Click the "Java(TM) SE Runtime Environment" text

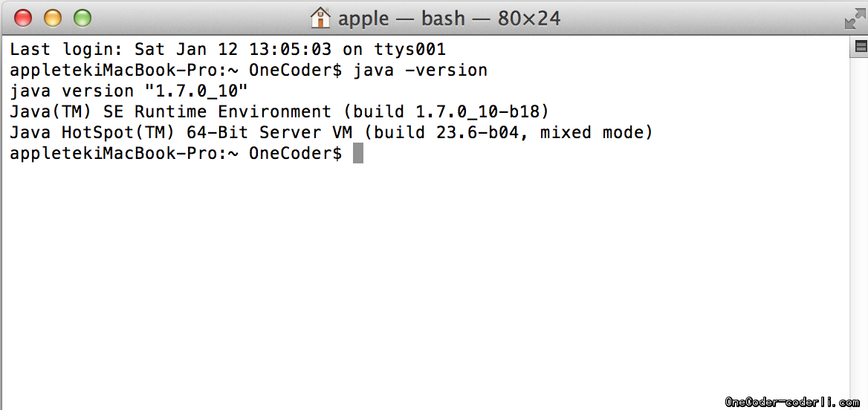170,112
